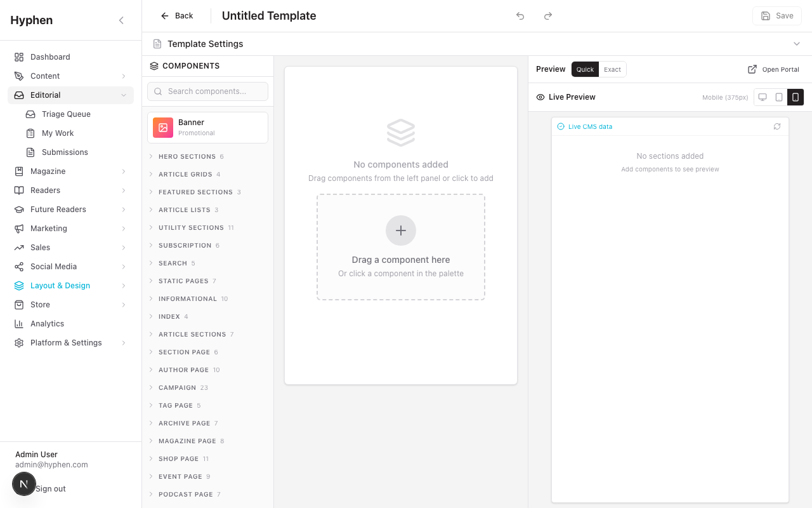Switch preview to Exact mode

612,69
